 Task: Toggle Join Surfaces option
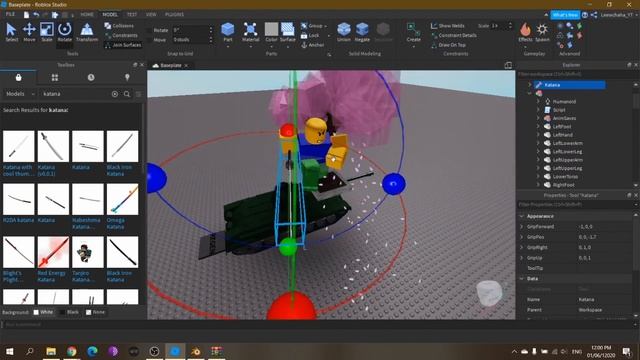(x=123, y=45)
